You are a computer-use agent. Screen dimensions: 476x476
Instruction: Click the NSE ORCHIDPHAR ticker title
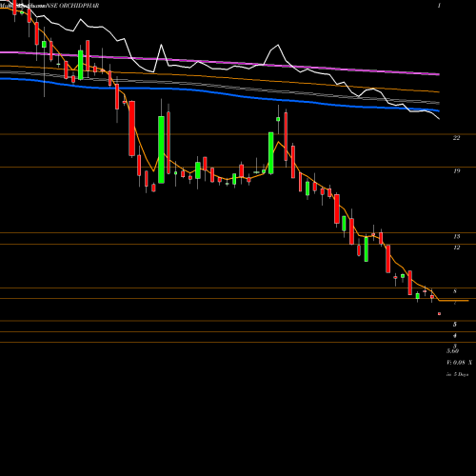pos(72,6)
